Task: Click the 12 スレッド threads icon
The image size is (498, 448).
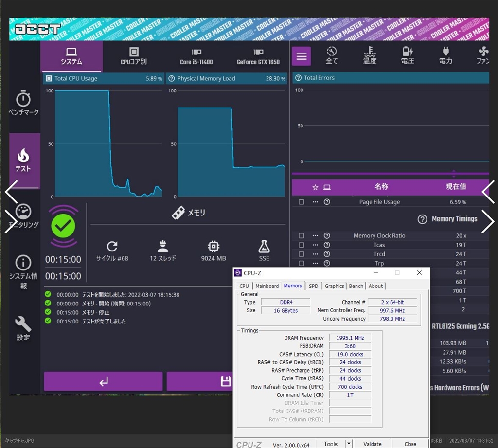Action: (x=162, y=246)
